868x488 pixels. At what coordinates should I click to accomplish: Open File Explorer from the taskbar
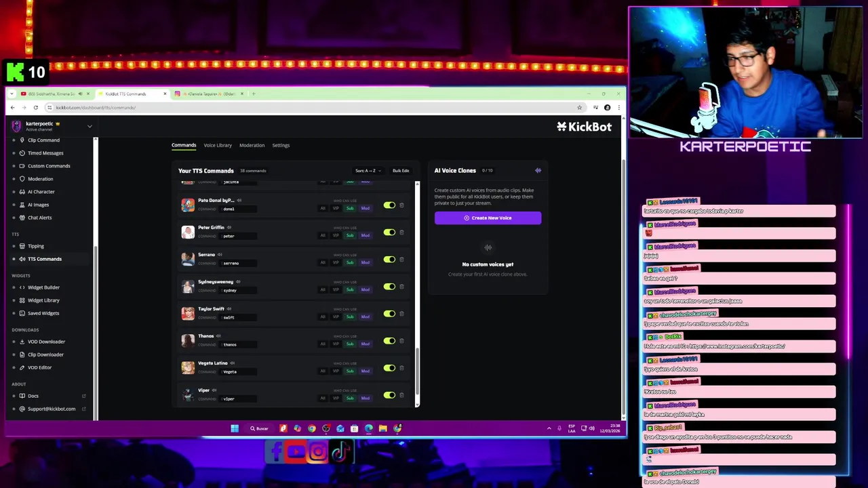[382, 428]
